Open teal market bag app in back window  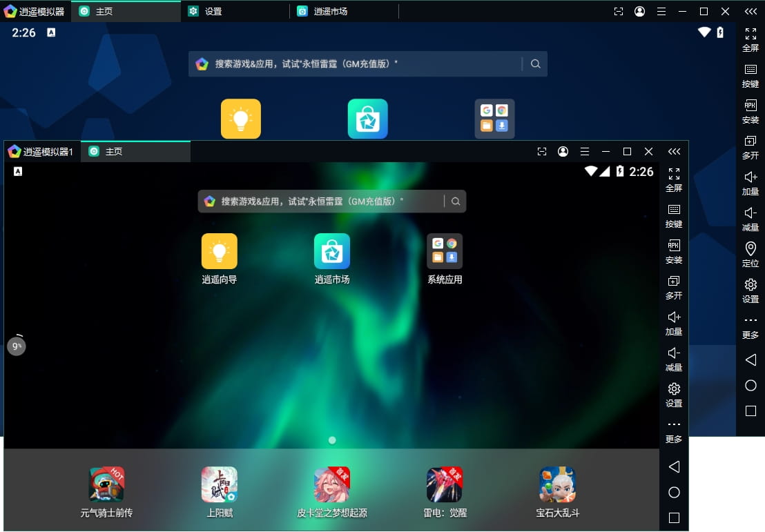click(367, 119)
